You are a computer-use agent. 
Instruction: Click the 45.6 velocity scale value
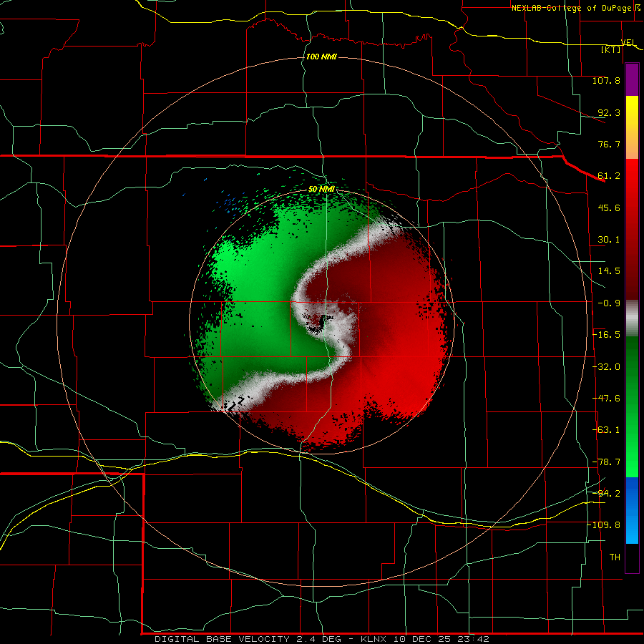point(609,208)
